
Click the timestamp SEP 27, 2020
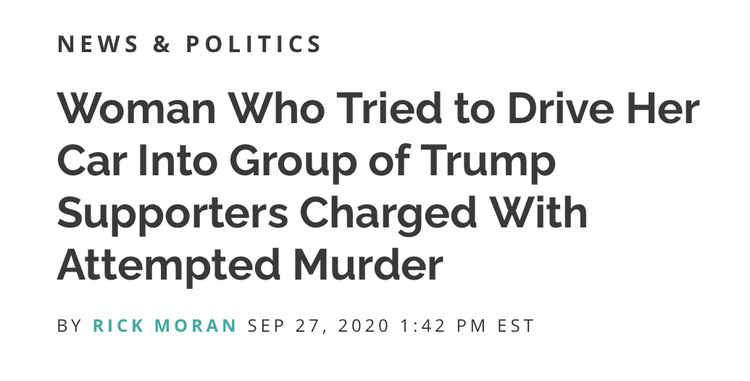(319, 326)
